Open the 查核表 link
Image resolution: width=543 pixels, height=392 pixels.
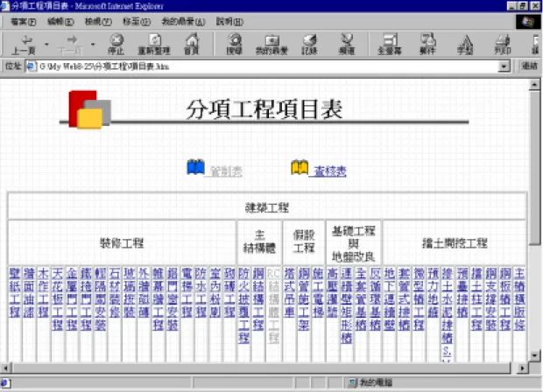[x=329, y=171]
